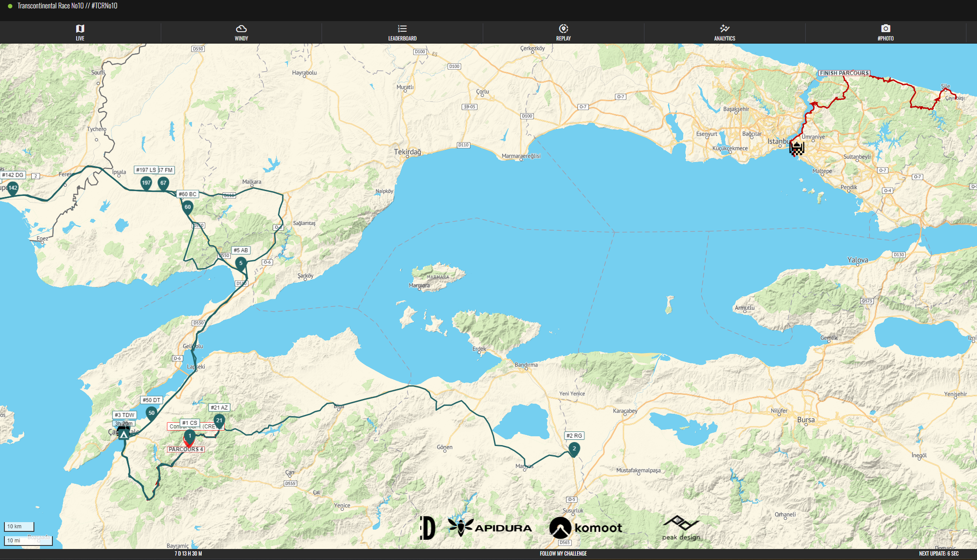Click FOLLOW MY CHALLENGE link
Viewport: 977px width, 560px height.
(563, 554)
